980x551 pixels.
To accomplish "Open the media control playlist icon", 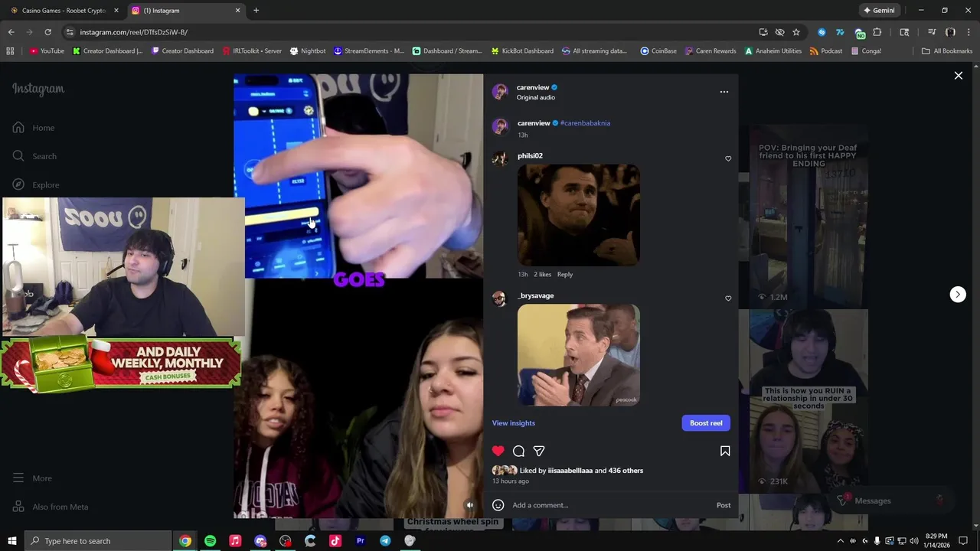I will coord(932,32).
